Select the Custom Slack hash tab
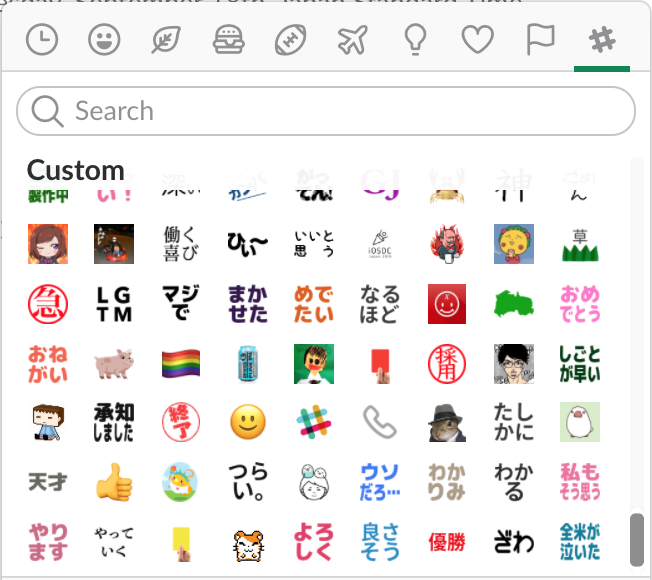This screenshot has height=580, width=652. coord(602,40)
